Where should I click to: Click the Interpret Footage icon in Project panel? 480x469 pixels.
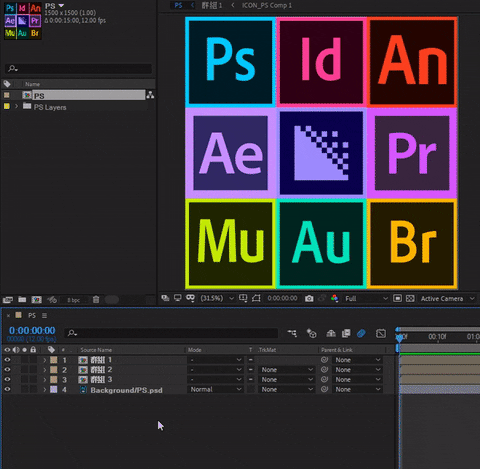(x=8, y=300)
